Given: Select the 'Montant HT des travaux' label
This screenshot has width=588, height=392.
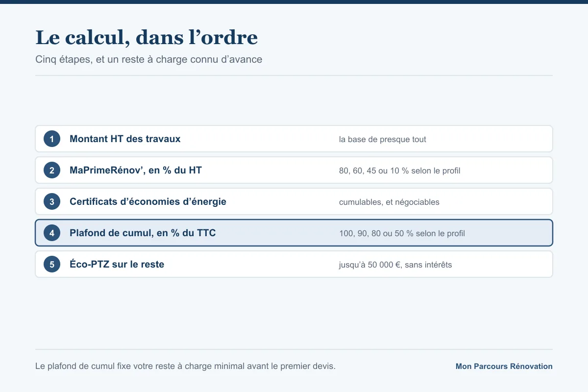Looking at the screenshot, I should point(125,139).
